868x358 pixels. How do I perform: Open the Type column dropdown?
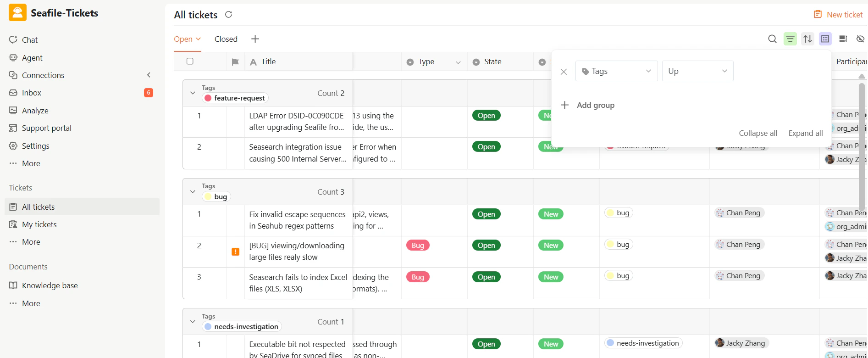coord(458,62)
